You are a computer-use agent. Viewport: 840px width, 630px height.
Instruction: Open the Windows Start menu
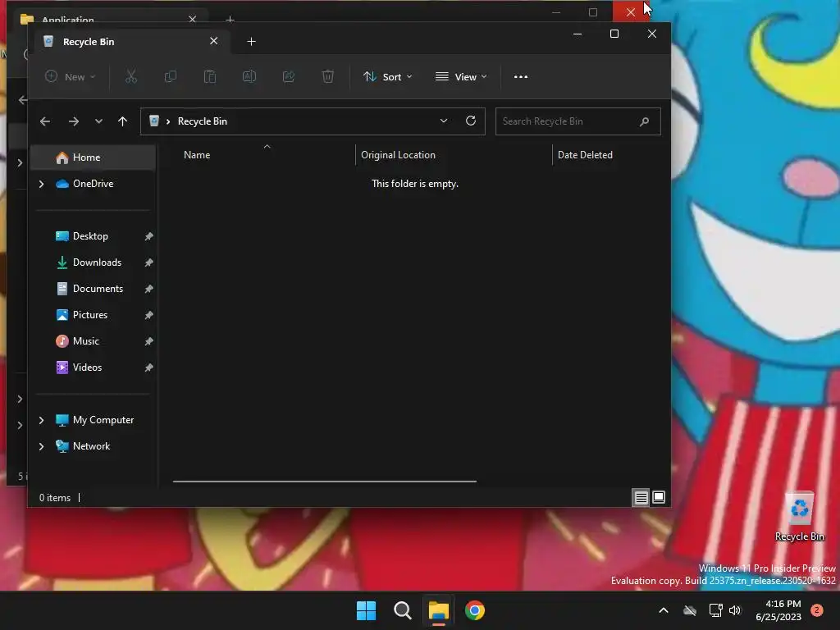pos(367,610)
